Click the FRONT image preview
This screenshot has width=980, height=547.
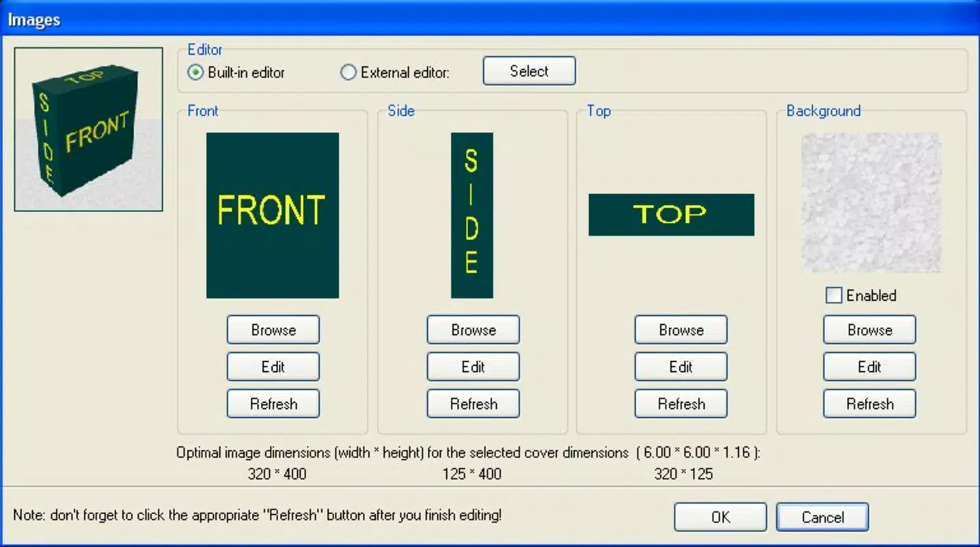(x=273, y=215)
